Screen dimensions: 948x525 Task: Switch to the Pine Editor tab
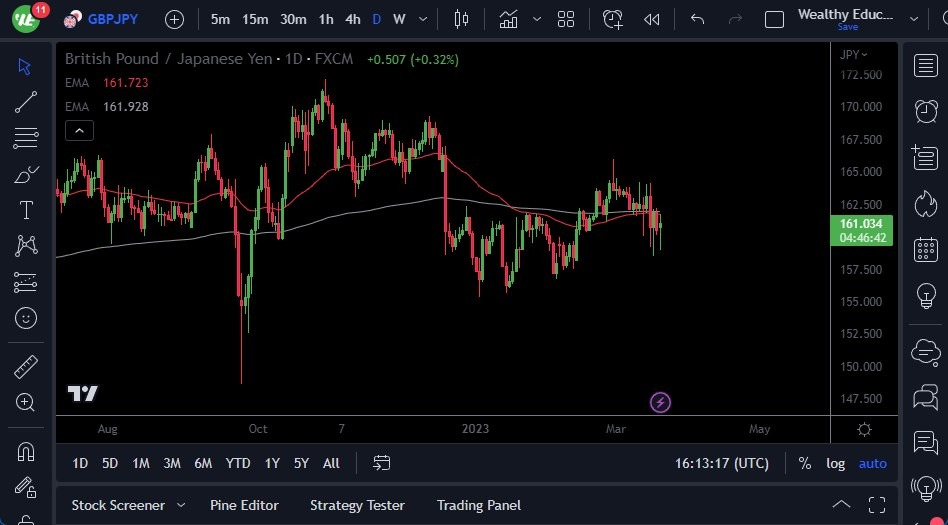(244, 505)
